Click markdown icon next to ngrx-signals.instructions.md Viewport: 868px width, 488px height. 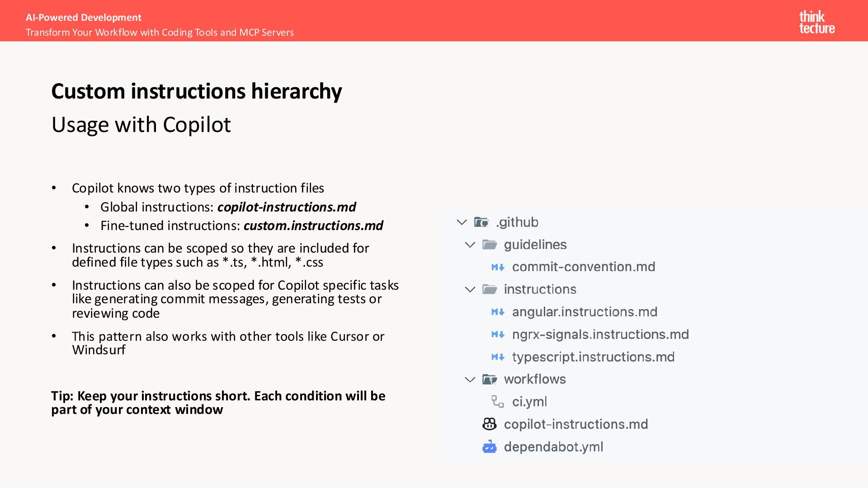498,335
